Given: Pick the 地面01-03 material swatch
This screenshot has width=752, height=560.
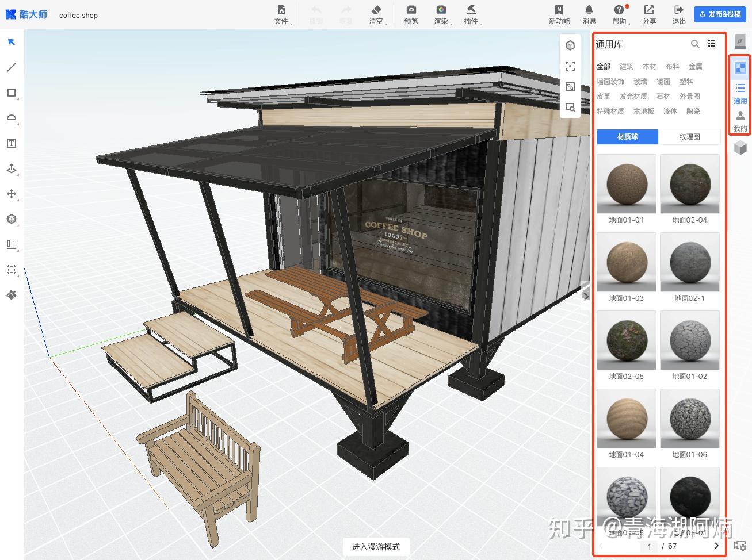Looking at the screenshot, I should point(627,262).
